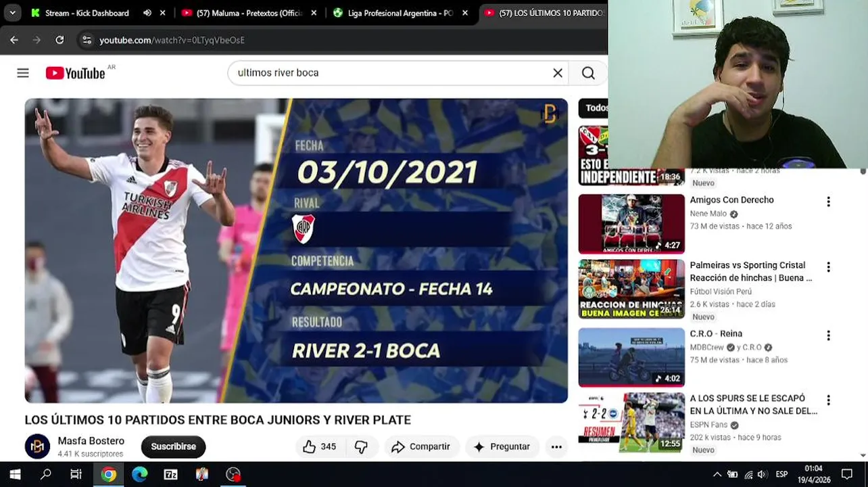Click the youtube.com address bar URL
The image size is (868, 487).
pyautogui.click(x=172, y=40)
